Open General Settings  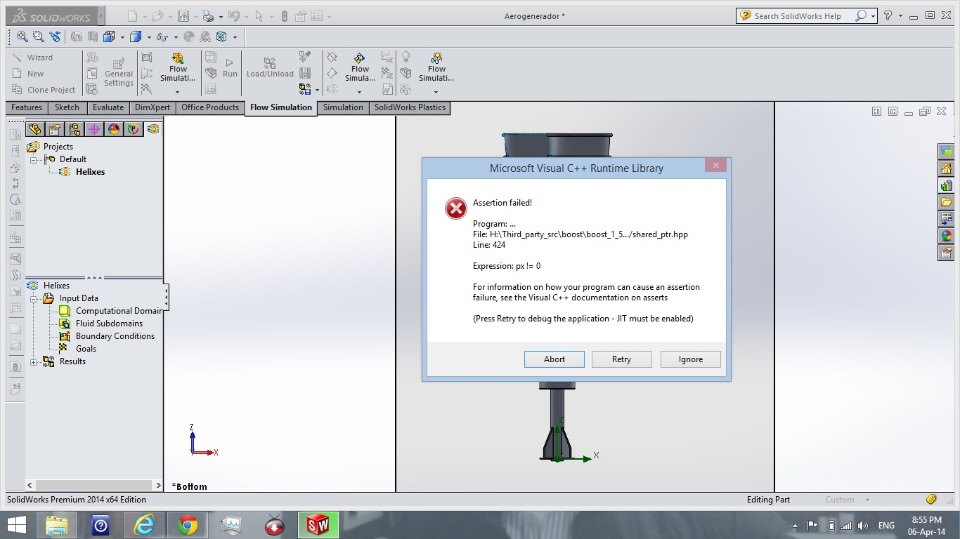(118, 73)
